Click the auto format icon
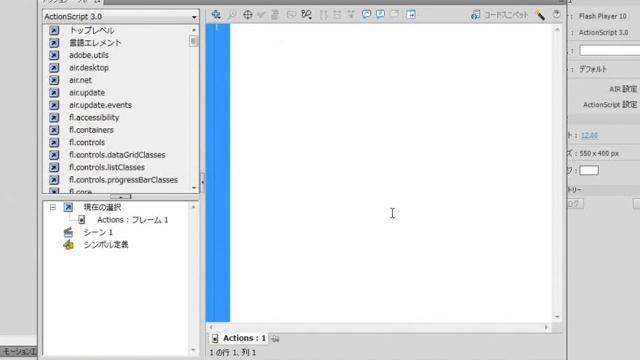 (275, 15)
